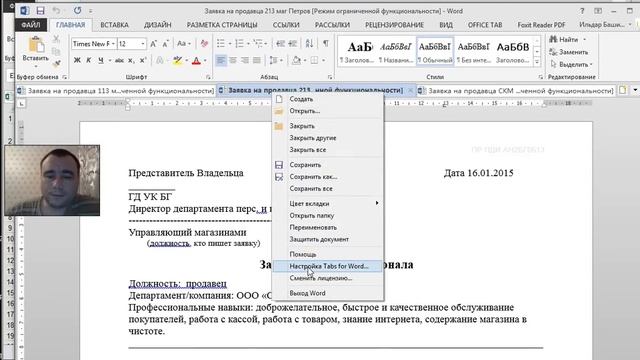Center align text
The width and height of the screenshot is (640, 360).
(233, 60)
